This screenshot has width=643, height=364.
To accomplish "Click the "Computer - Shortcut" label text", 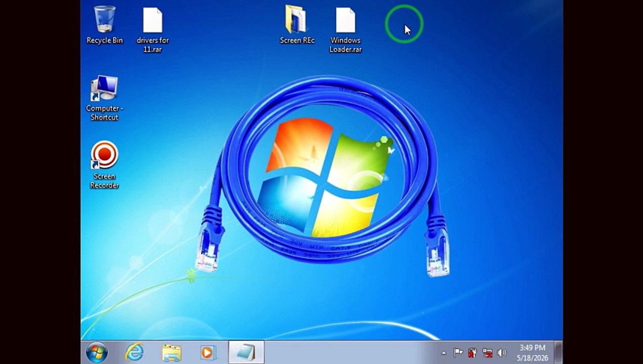I will pos(105,113).
